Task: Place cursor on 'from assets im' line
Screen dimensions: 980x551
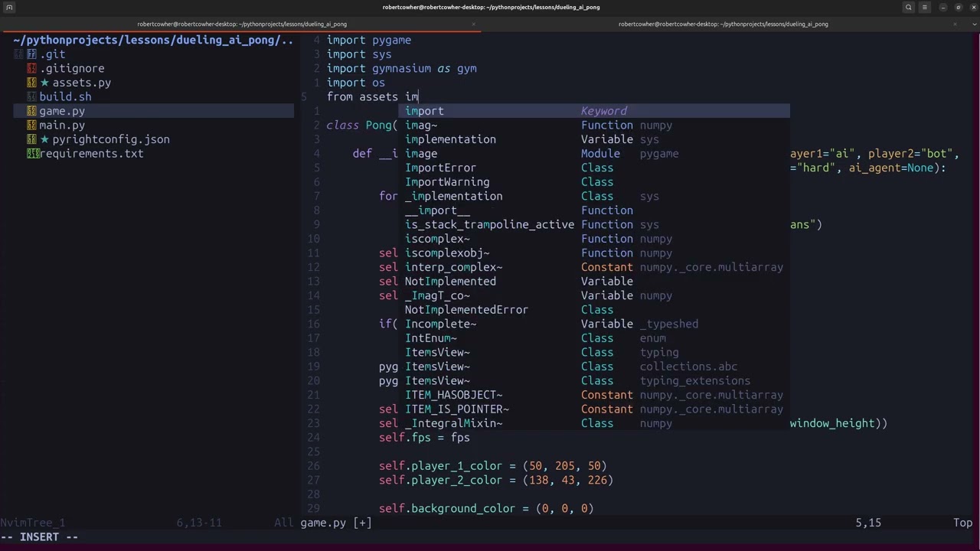Action: pos(372,96)
